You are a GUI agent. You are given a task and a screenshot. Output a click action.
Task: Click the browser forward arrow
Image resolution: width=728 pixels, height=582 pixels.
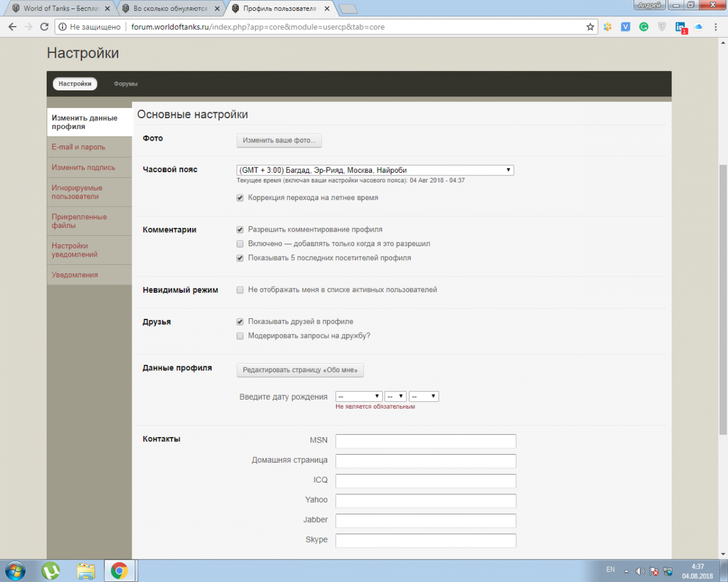[x=28, y=27]
